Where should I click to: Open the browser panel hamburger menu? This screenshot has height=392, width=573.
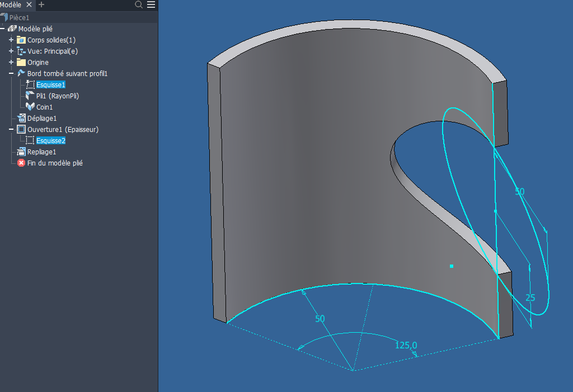[x=151, y=4]
